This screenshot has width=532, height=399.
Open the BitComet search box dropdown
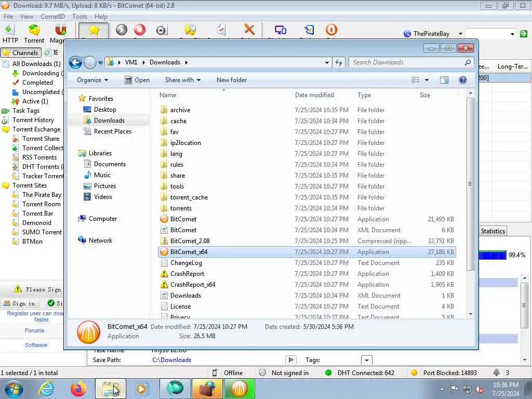click(512, 34)
